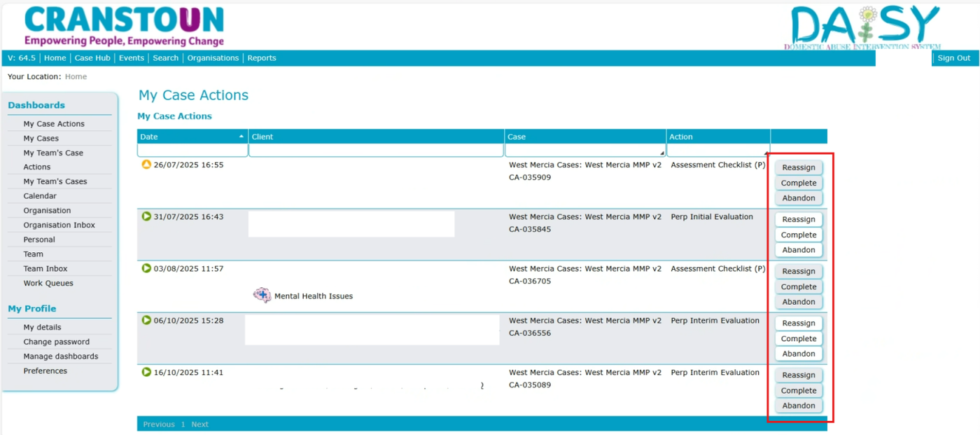Open the Events menu
The image size is (980, 435).
[132, 58]
